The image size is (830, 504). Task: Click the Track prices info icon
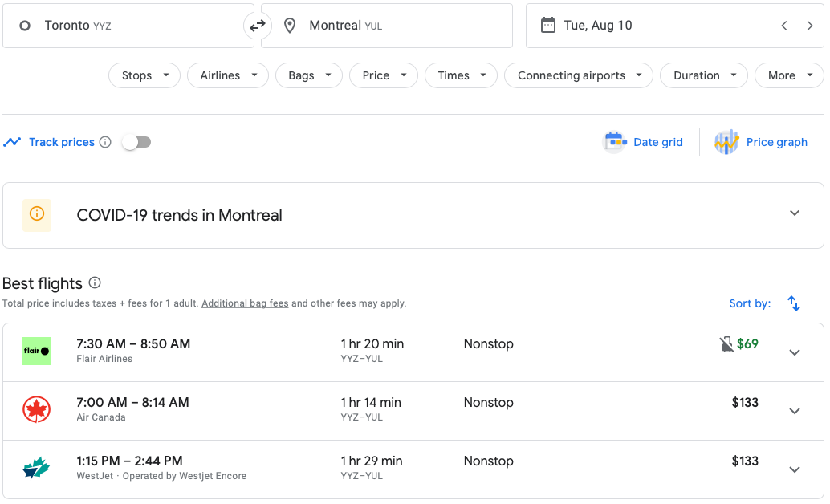[105, 142]
